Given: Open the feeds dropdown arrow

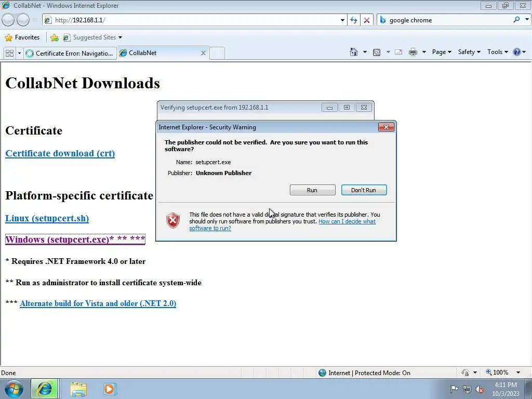Looking at the screenshot, I should (388, 52).
